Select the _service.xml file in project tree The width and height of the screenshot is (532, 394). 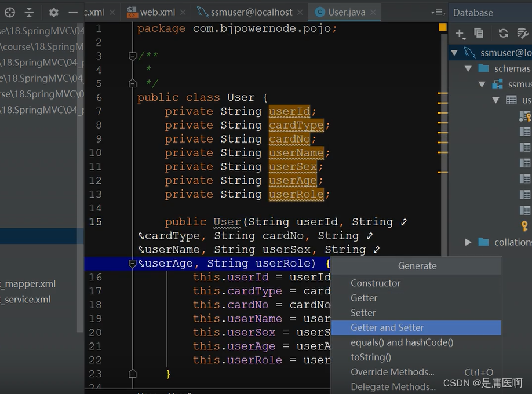tap(25, 300)
